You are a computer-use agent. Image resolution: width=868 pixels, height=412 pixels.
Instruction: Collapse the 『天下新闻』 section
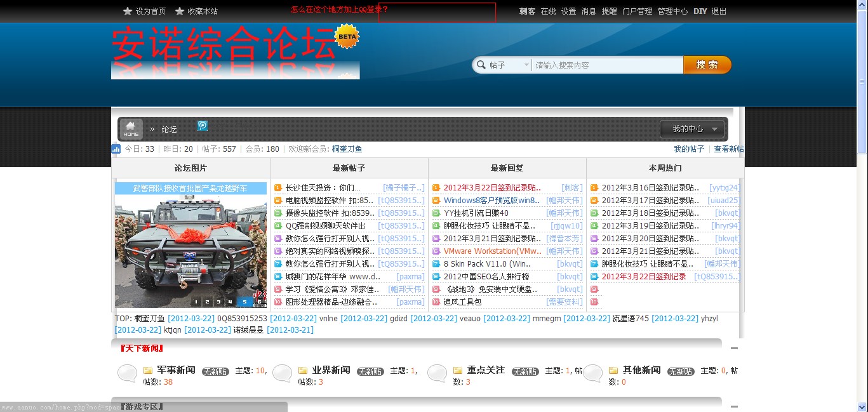click(735, 348)
